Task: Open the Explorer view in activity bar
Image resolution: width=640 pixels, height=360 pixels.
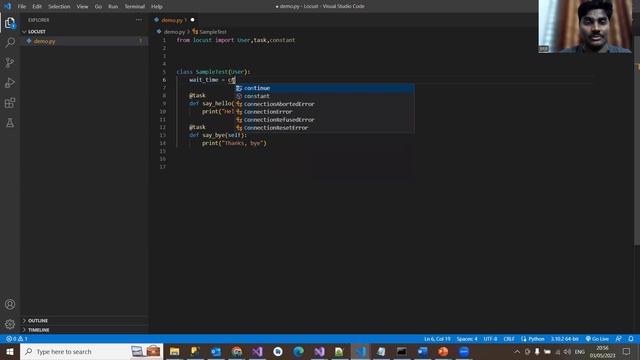Action: (x=10, y=23)
